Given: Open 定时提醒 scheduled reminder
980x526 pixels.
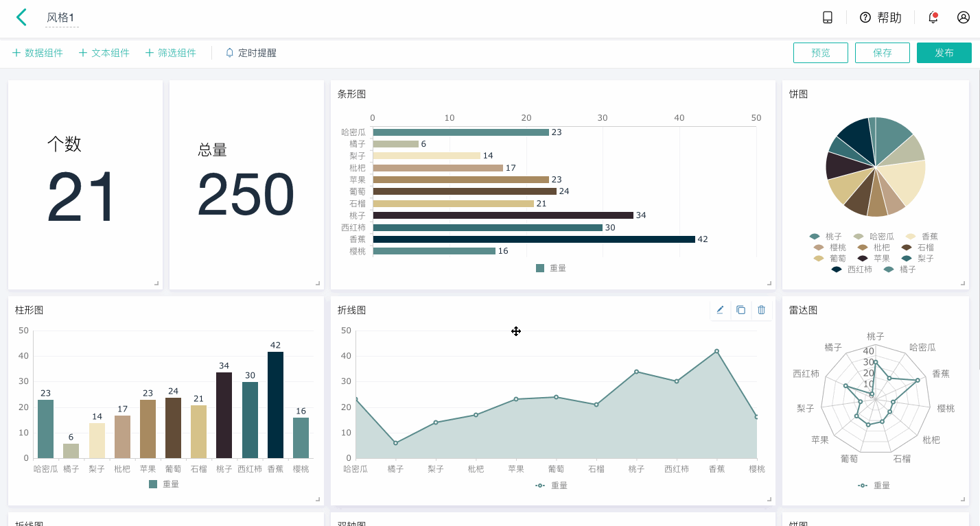Looking at the screenshot, I should 251,53.
